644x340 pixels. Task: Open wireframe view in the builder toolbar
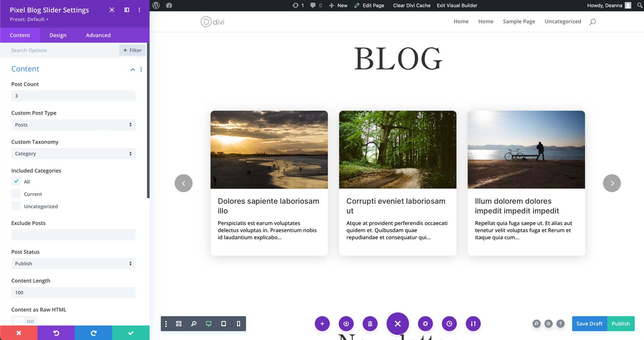(179, 324)
